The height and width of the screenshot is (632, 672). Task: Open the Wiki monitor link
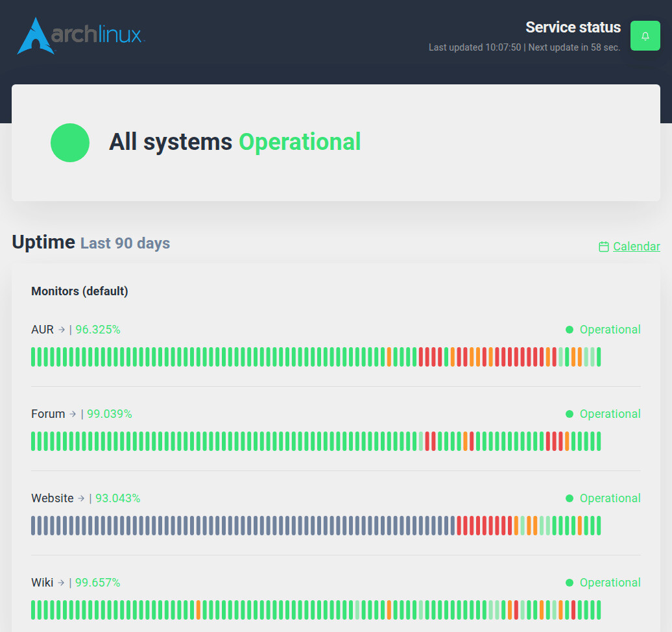[x=42, y=582]
